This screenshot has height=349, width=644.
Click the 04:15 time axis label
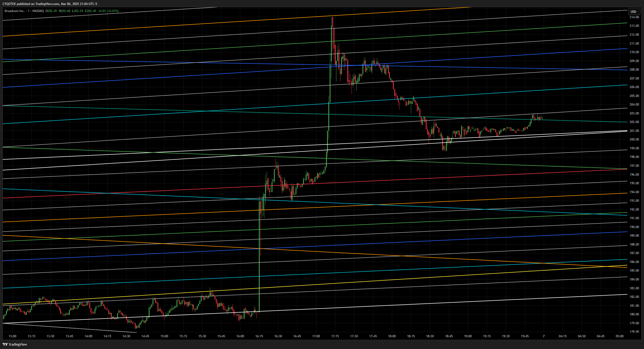(x=563, y=336)
